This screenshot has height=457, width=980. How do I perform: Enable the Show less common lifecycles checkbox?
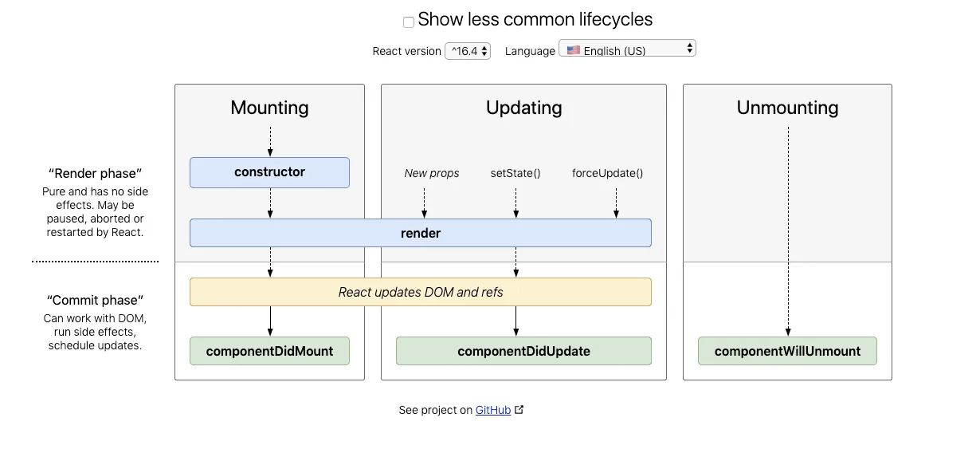[409, 22]
